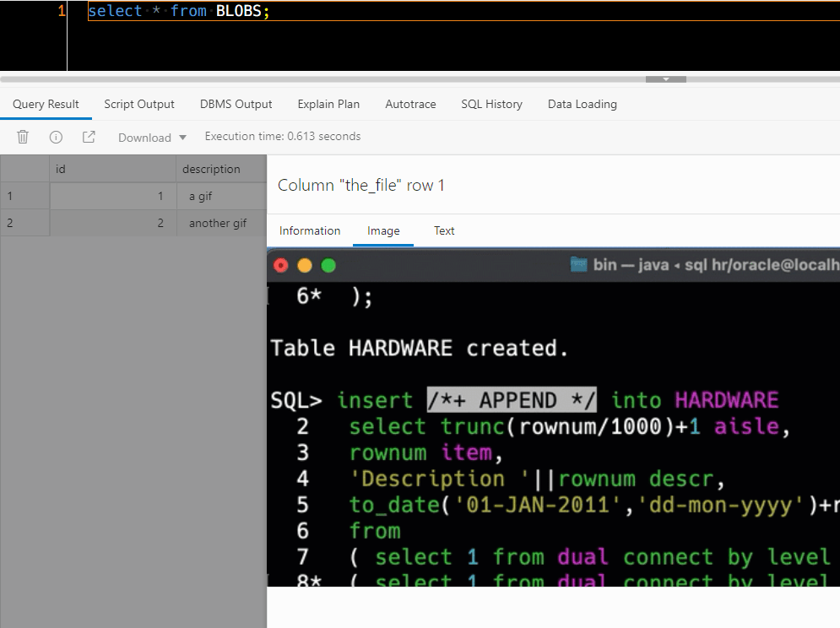Open results in new window icon
This screenshot has width=840, height=628.
tap(89, 138)
